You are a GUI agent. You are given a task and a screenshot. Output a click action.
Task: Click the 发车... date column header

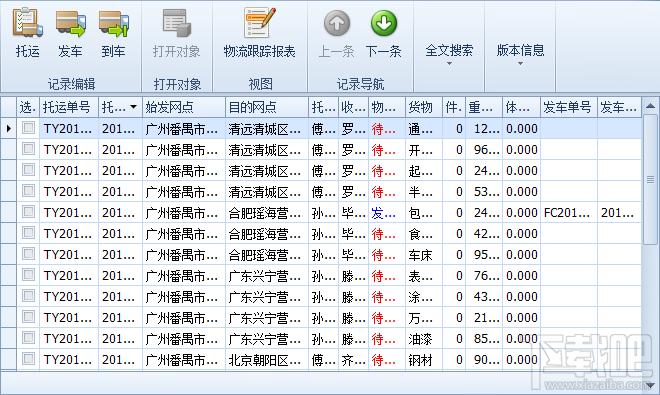(x=619, y=107)
